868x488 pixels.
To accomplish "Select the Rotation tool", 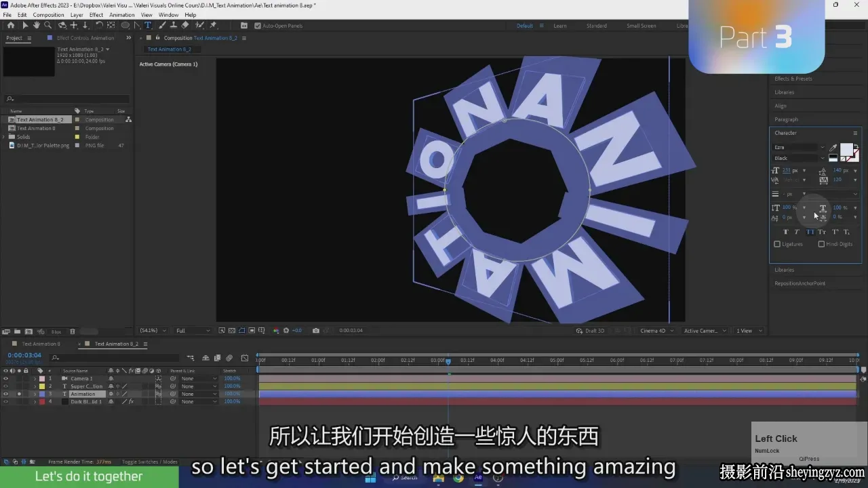I will pyautogui.click(x=99, y=25).
